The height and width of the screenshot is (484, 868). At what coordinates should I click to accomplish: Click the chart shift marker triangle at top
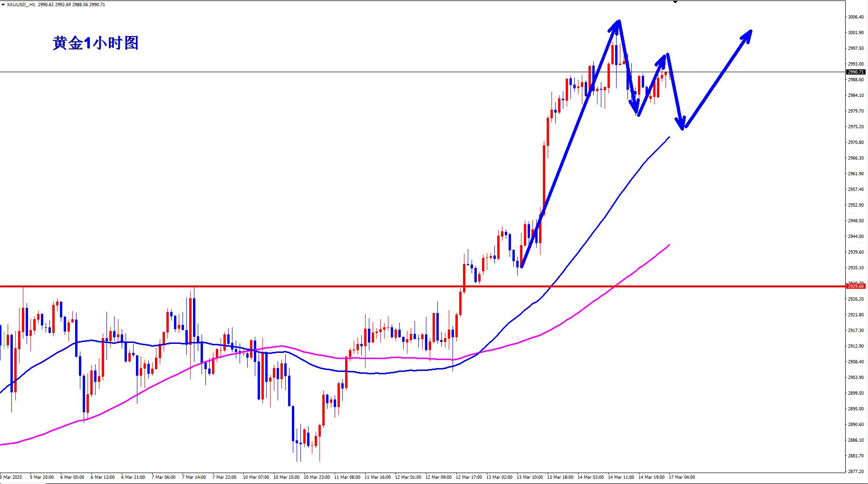click(675, 2)
